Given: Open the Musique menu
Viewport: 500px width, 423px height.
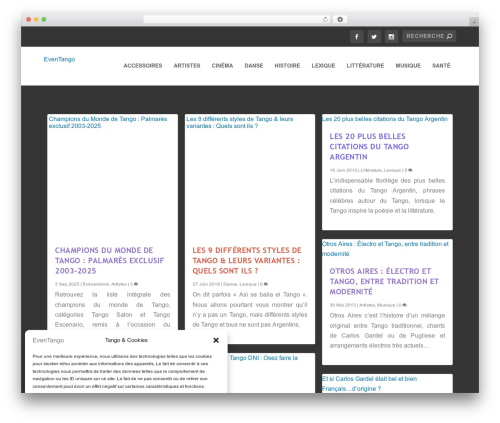Looking at the screenshot, I should tap(408, 66).
